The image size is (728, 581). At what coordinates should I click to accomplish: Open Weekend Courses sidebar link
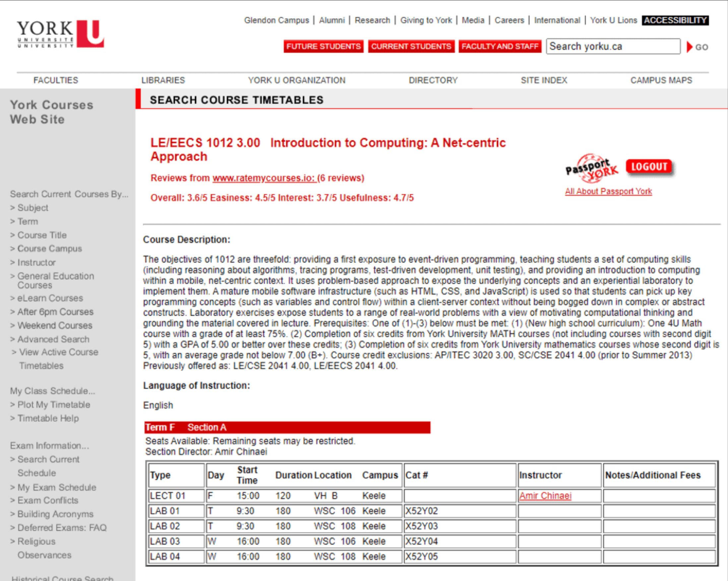[x=55, y=326]
